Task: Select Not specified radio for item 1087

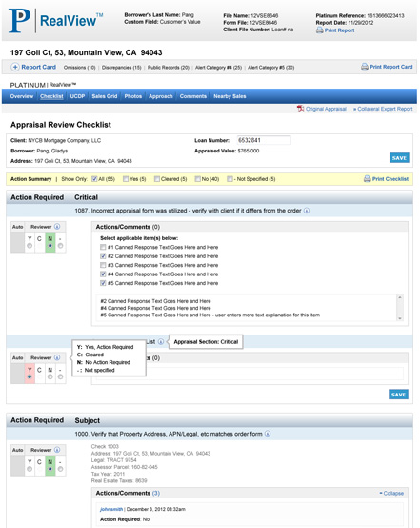Action: (x=60, y=246)
